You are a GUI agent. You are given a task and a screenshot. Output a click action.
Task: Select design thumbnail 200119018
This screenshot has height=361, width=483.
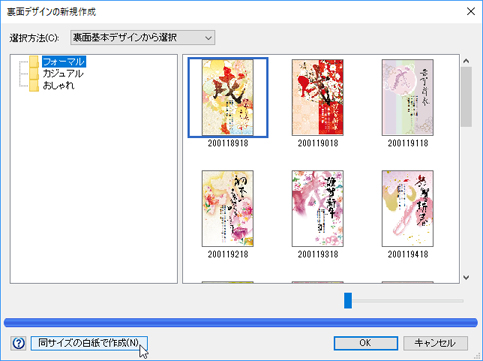[x=318, y=97]
